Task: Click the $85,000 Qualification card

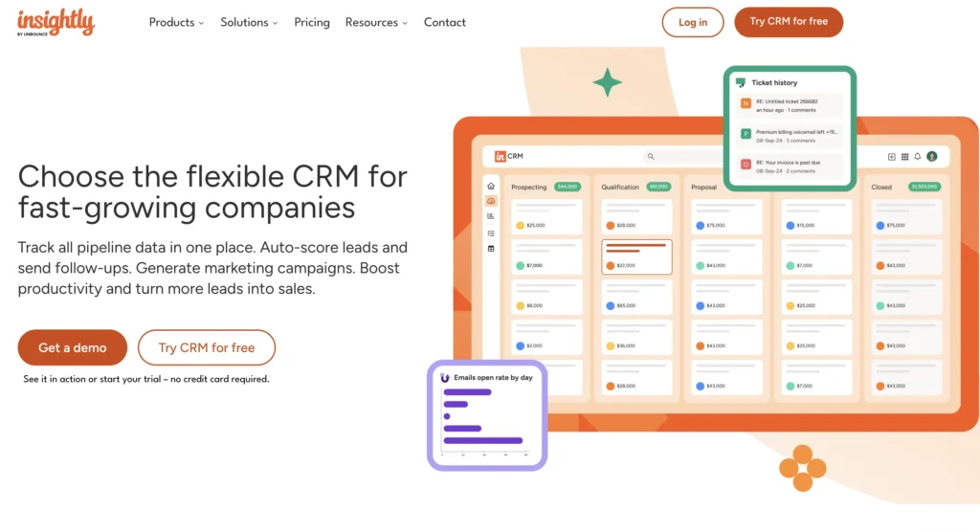Action: pos(636,297)
